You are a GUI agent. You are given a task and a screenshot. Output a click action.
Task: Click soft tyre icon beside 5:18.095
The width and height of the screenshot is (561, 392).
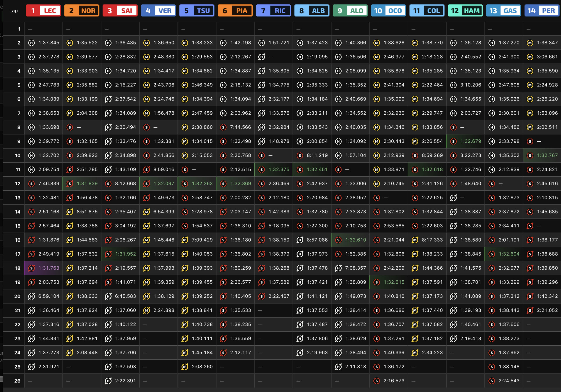coord(262,226)
